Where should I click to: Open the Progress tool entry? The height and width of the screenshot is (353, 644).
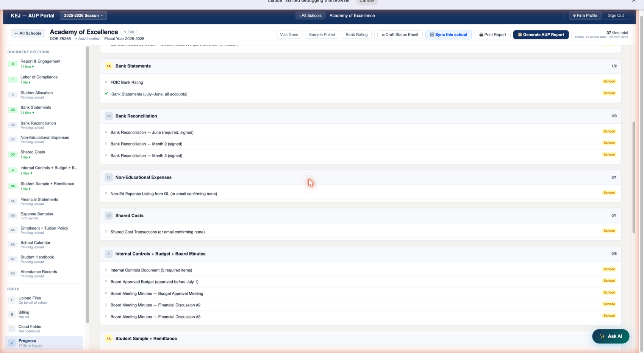tap(44, 343)
